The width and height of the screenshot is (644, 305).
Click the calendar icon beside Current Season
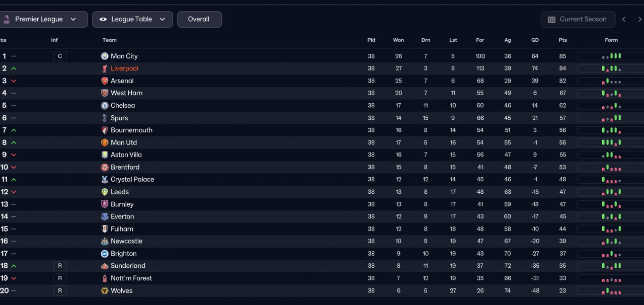tap(551, 20)
